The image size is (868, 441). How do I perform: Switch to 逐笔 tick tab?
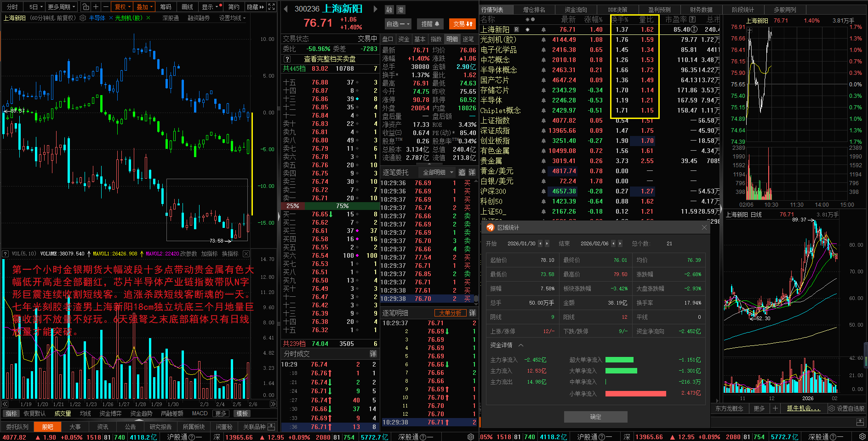(x=468, y=39)
